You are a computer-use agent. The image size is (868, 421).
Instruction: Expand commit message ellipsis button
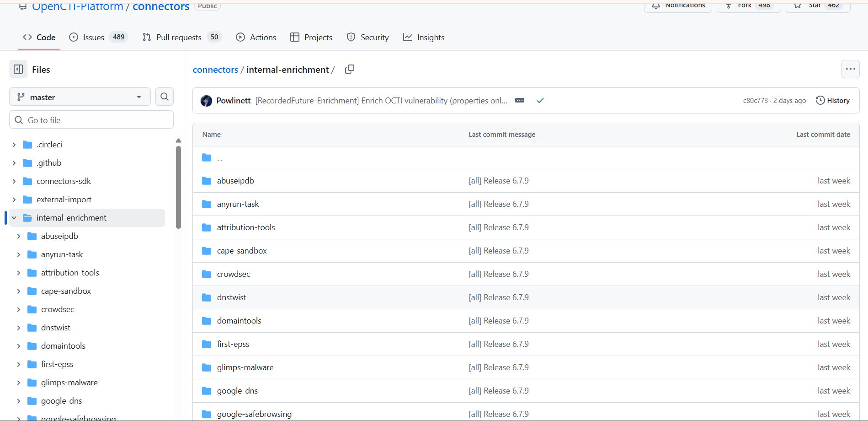click(x=520, y=100)
